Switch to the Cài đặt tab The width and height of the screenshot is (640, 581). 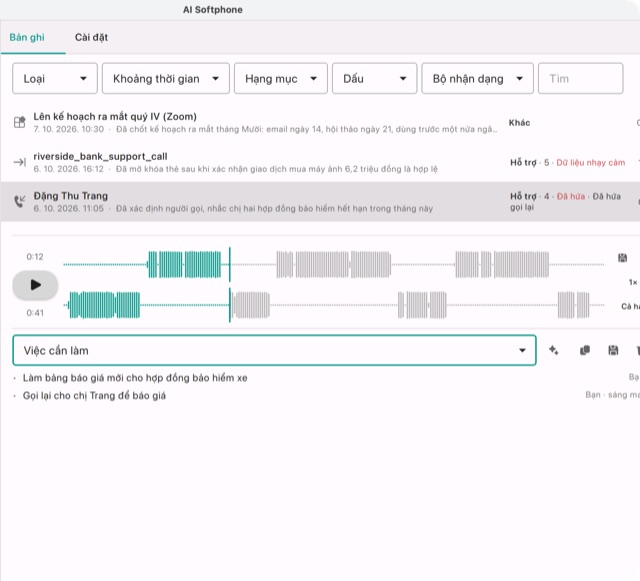[x=91, y=38]
